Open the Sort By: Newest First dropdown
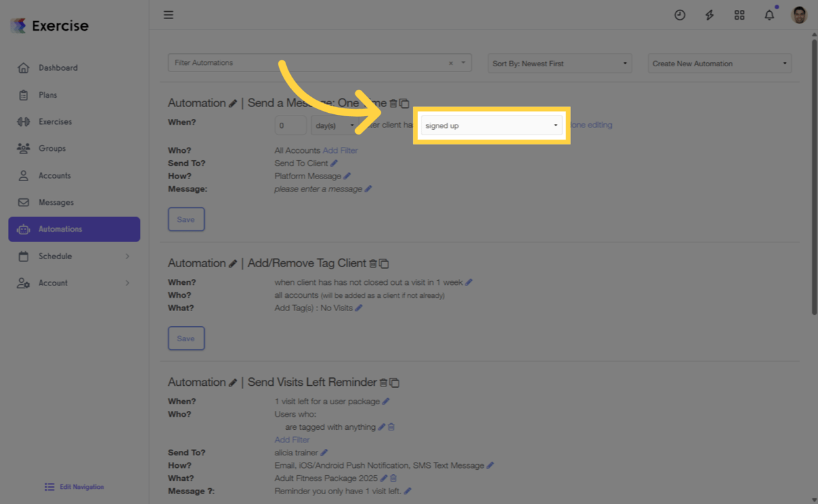818x504 pixels. (x=560, y=64)
